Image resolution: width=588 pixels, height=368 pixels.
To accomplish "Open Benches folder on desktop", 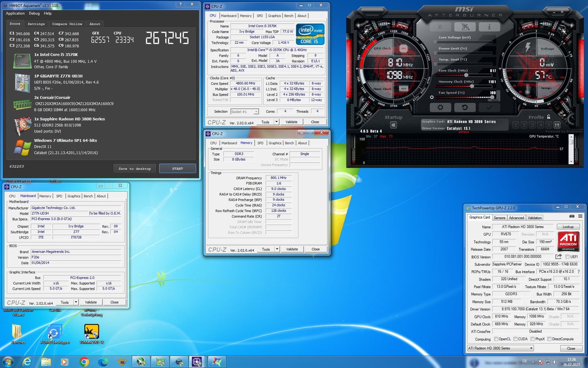I will (x=18, y=334).
